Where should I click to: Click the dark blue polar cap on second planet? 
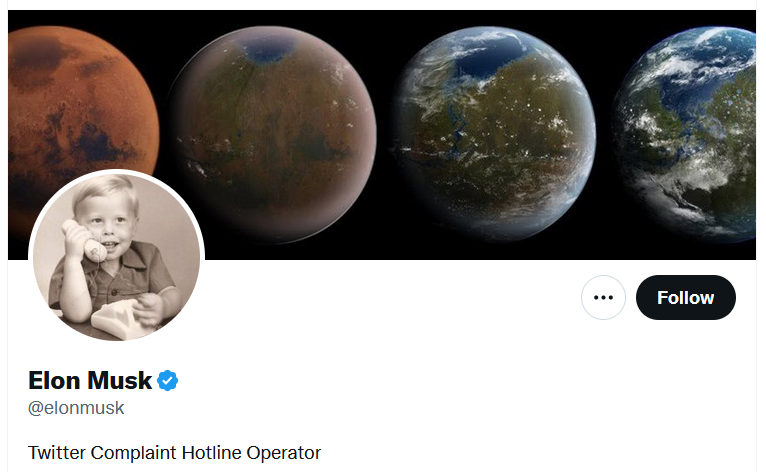pos(268,50)
